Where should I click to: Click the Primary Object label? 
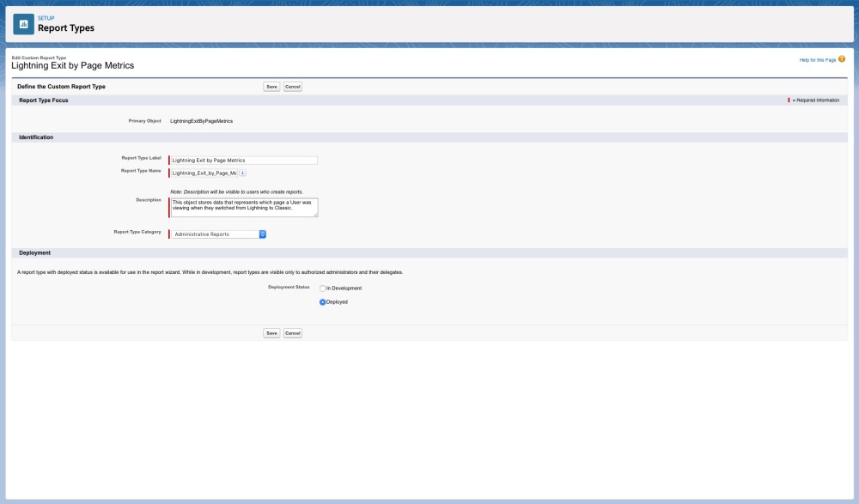pos(144,121)
